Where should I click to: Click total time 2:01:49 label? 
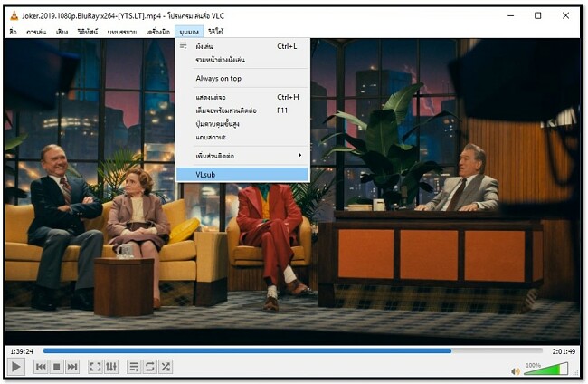[564, 351]
